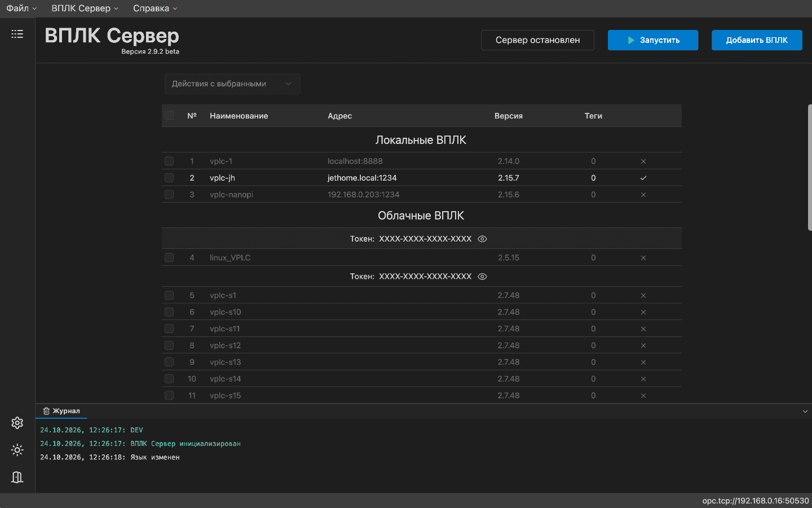The image size is (812, 508).
Task: Click the X status icon for vplc-s15
Action: [643, 396]
